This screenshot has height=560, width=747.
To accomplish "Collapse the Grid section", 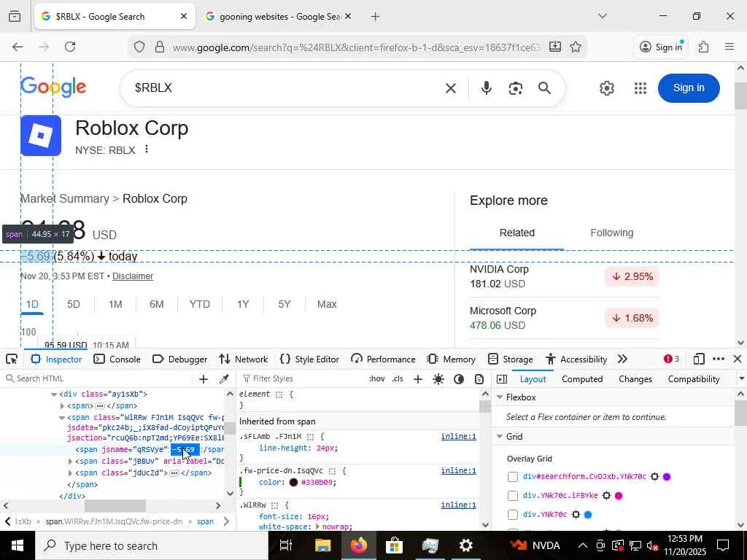I will tap(500, 437).
